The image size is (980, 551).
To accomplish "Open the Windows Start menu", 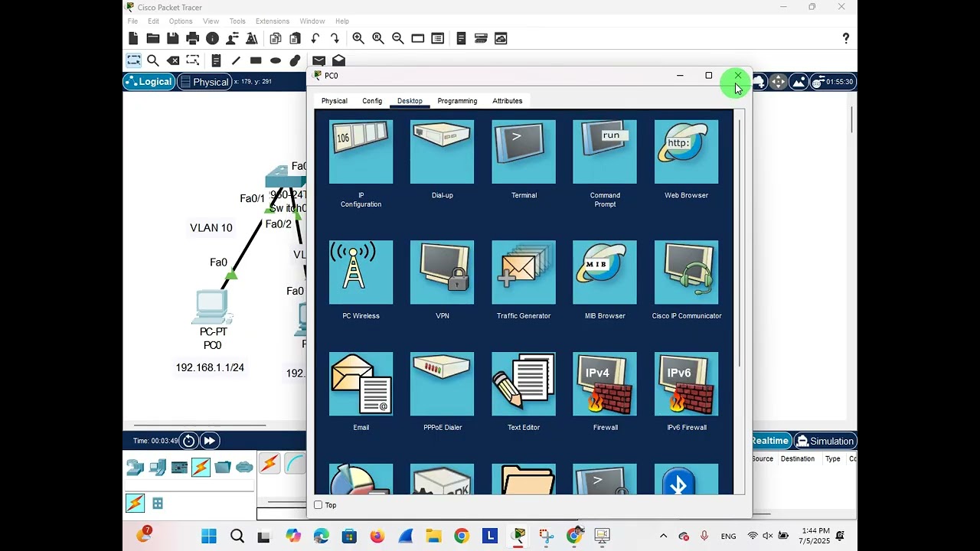I will point(209,536).
